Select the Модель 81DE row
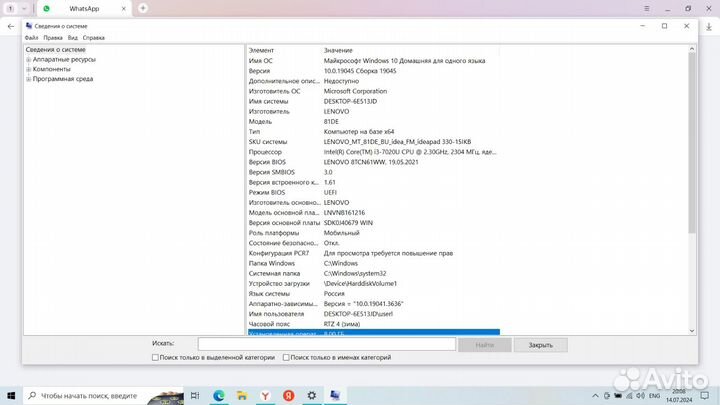 tap(373, 121)
